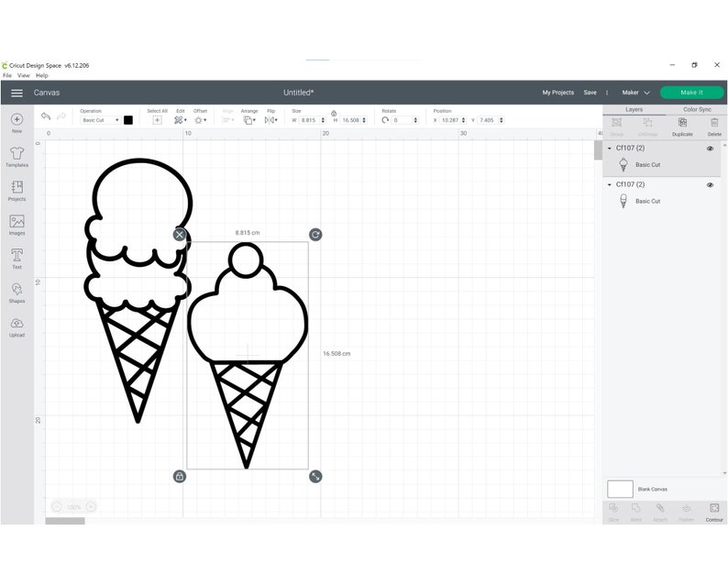This screenshot has height=585, width=728.
Task: Click the Height size input field
Action: [350, 120]
